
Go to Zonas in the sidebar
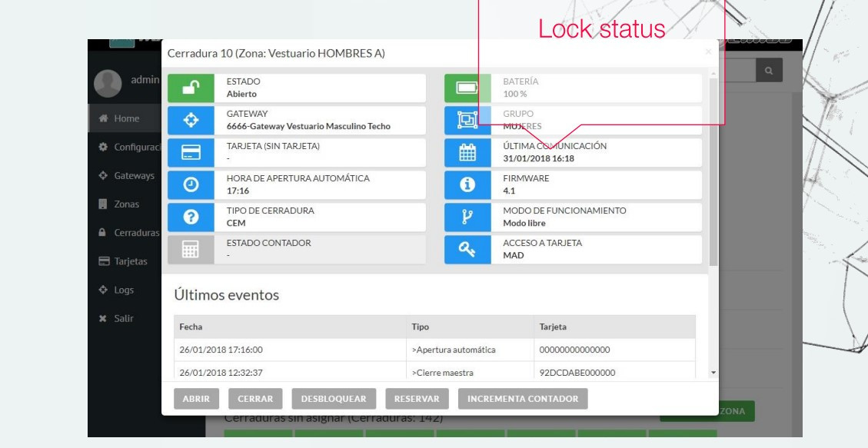coord(125,204)
